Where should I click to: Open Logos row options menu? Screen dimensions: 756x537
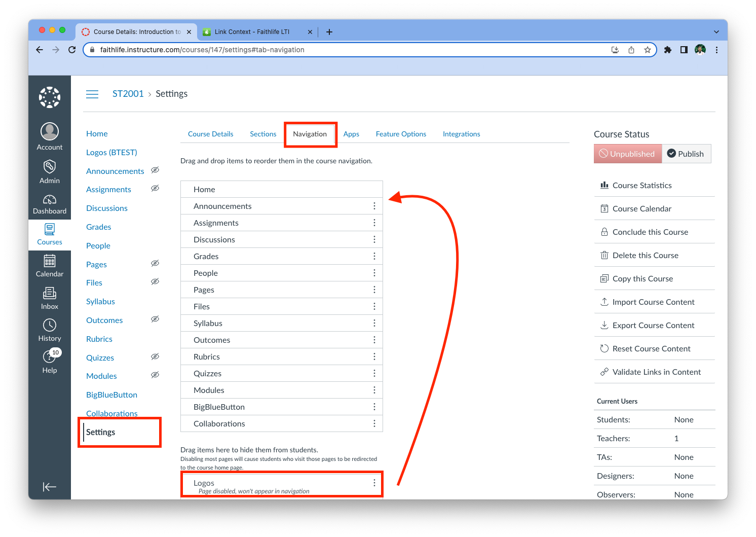pyautogui.click(x=374, y=483)
